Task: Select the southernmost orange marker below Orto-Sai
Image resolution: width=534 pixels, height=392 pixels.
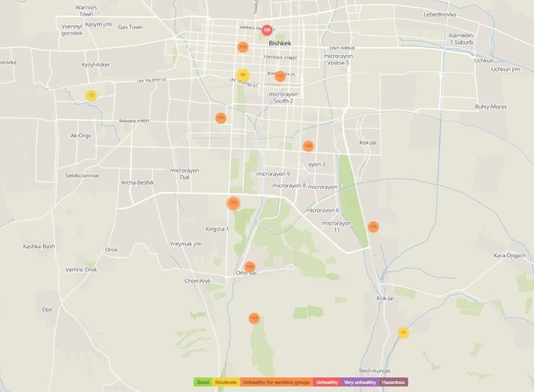Action: 254,318
